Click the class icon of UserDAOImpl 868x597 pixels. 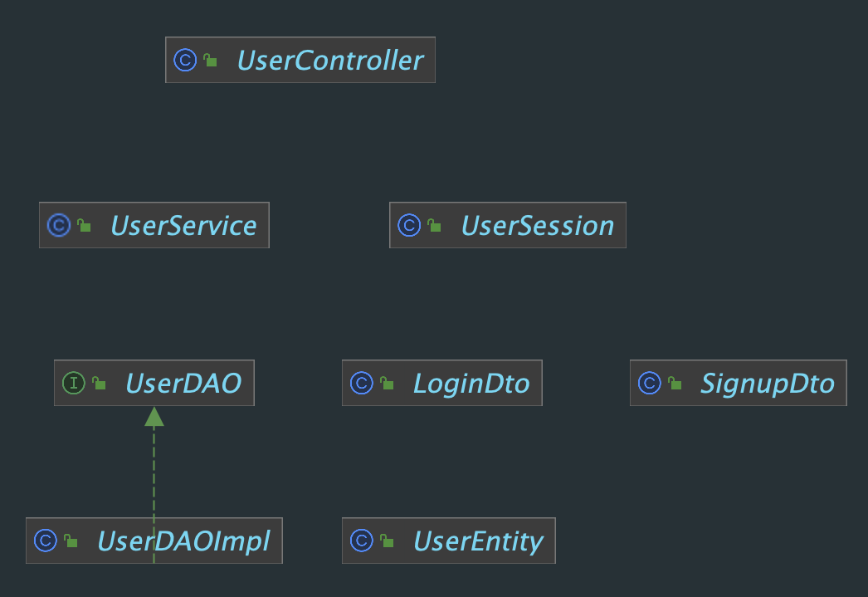click(46, 541)
